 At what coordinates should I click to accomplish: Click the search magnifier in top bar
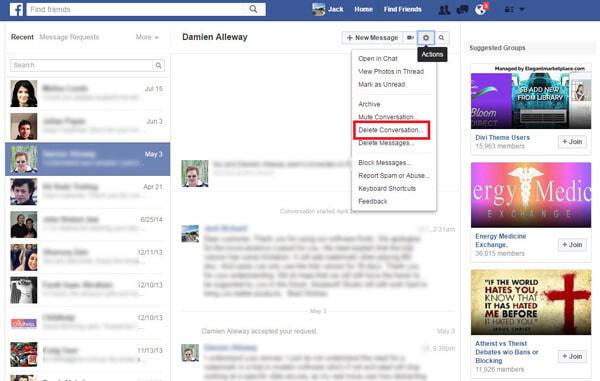point(253,9)
